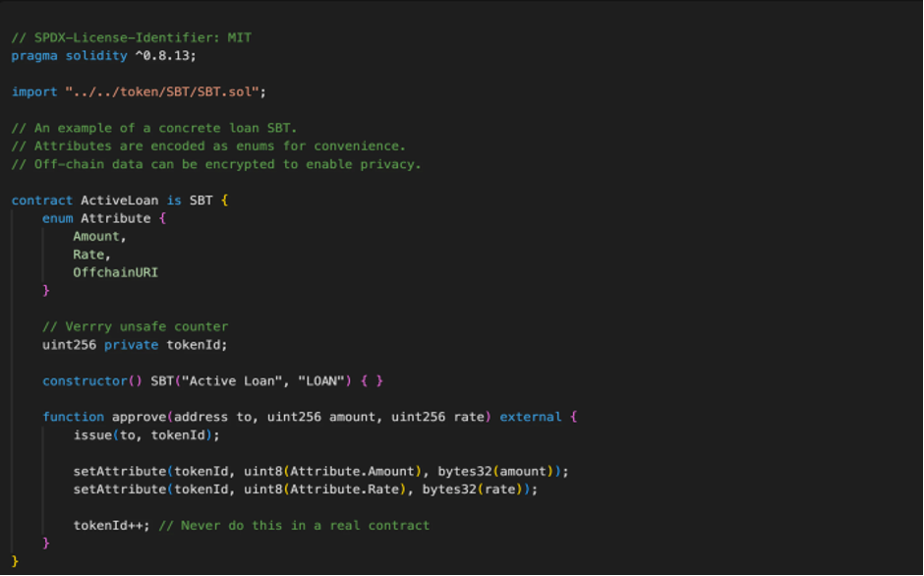This screenshot has height=576, width=924.
Task: Open the "../../token/SBT/SBT.sol" import path
Action: [165, 91]
